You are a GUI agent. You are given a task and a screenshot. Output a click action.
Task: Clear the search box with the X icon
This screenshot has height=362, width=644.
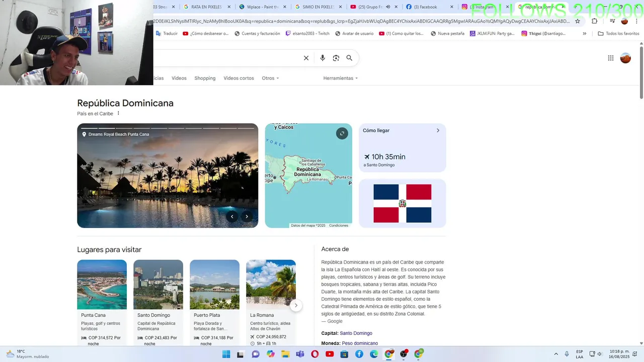pyautogui.click(x=306, y=58)
